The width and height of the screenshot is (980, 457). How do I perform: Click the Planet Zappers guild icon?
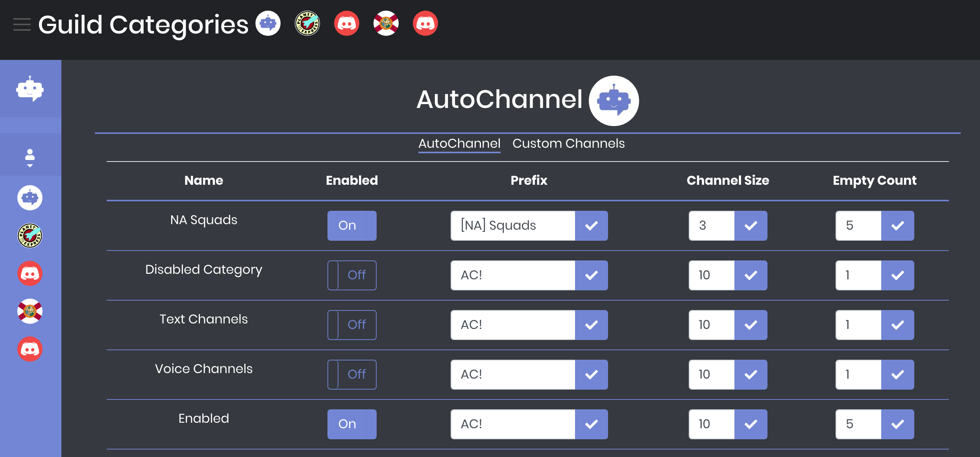tap(30, 237)
